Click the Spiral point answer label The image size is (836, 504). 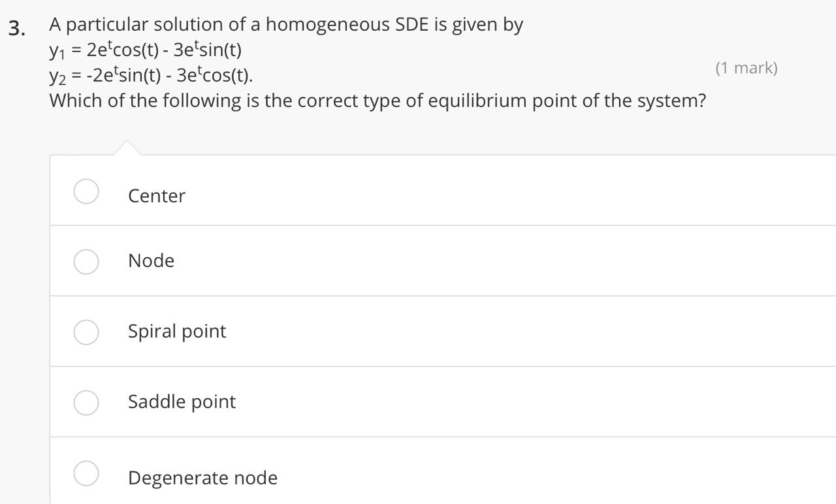pyautogui.click(x=176, y=331)
